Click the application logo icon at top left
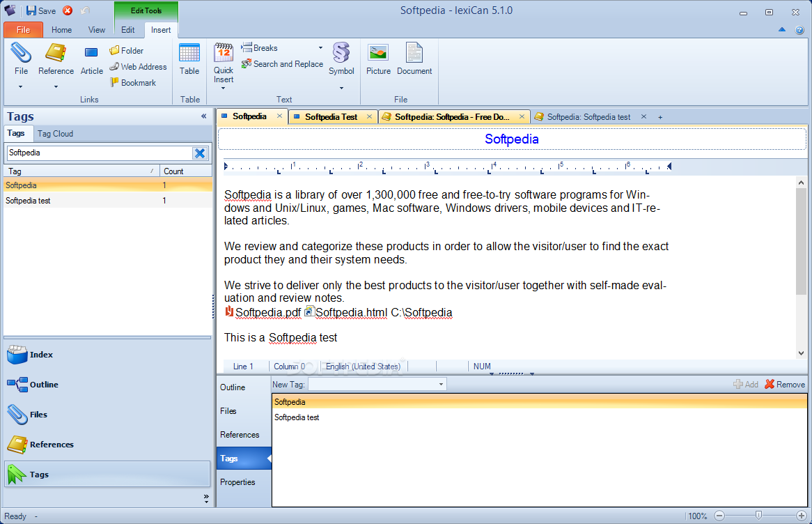Viewport: 812px width, 524px height. click(10, 10)
